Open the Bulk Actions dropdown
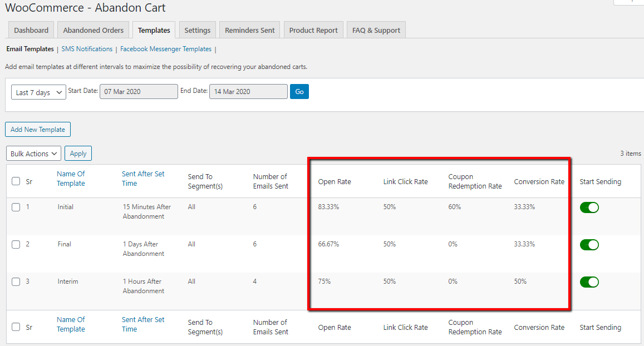 34,154
